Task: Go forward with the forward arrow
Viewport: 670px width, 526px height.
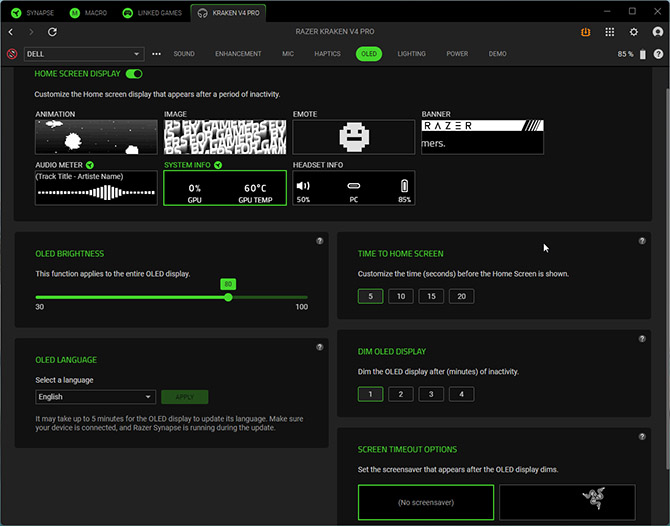Action: click(31, 32)
